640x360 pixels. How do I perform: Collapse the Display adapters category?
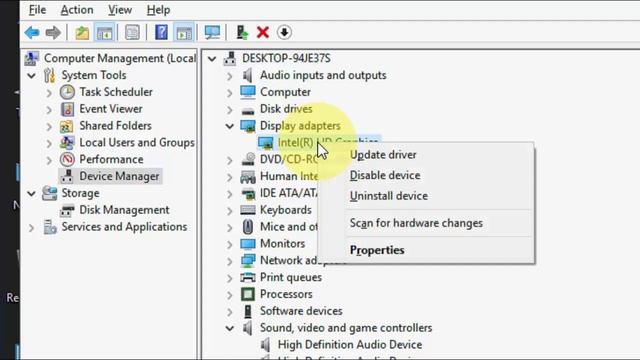230,126
